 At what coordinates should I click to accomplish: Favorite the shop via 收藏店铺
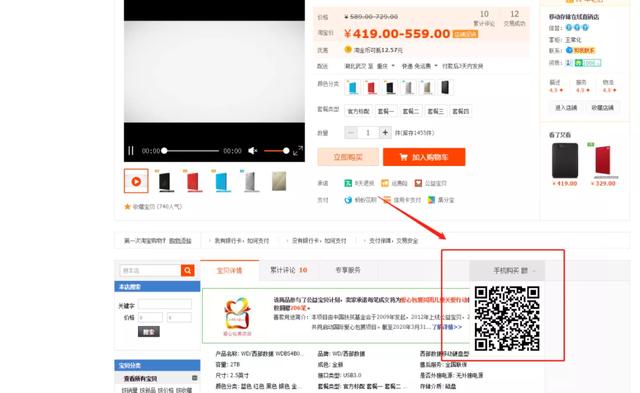602,108
